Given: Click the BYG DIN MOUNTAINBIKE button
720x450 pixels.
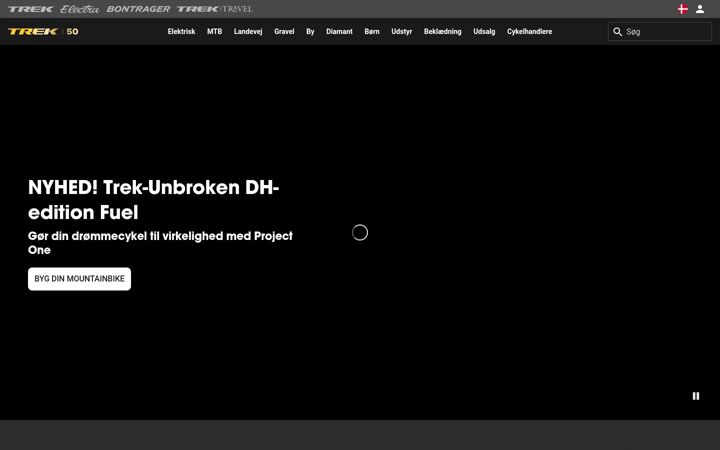Looking at the screenshot, I should [79, 279].
